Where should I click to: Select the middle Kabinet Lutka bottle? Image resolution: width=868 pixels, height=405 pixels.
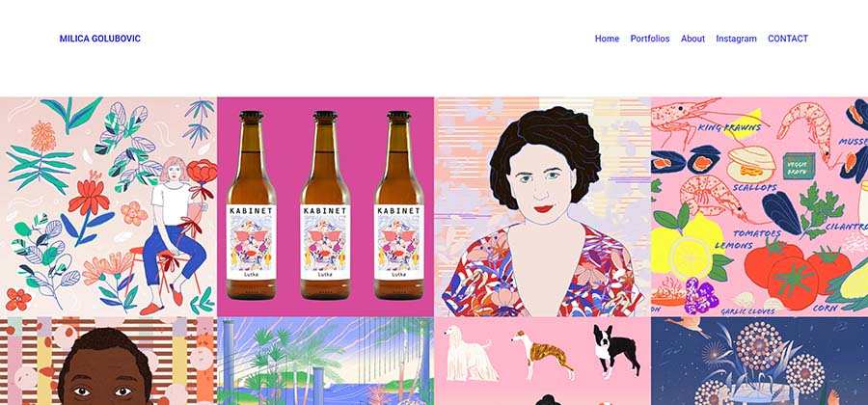326,204
